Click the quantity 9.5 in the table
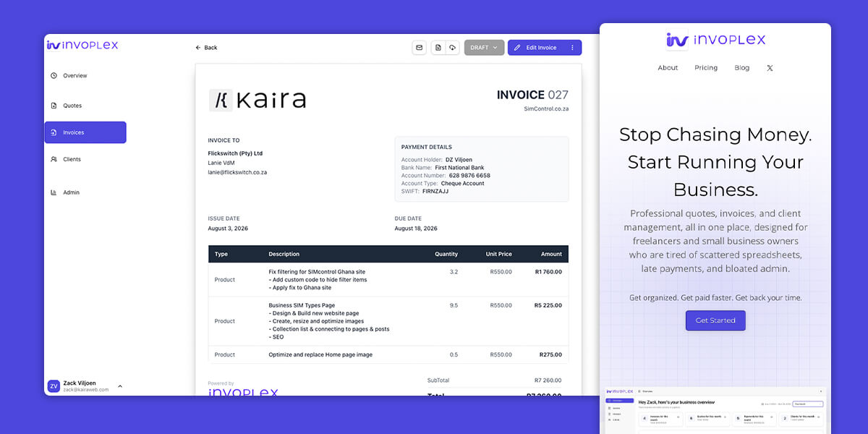 (x=454, y=305)
